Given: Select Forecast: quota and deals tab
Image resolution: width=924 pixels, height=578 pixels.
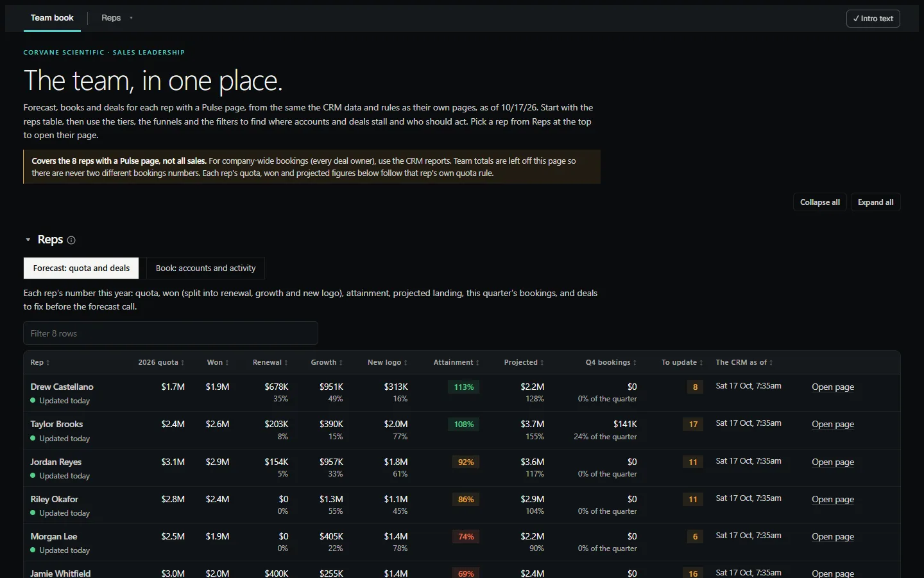Looking at the screenshot, I should [x=81, y=268].
